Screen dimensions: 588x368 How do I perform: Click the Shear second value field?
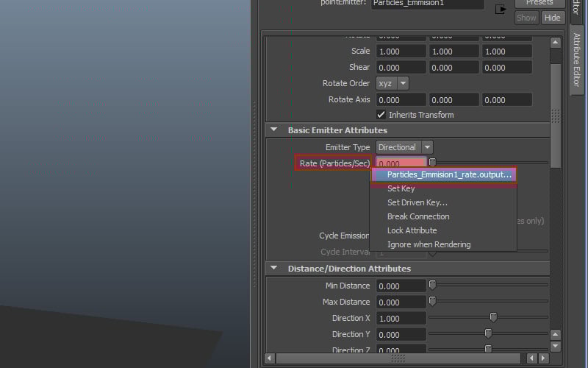tap(453, 68)
